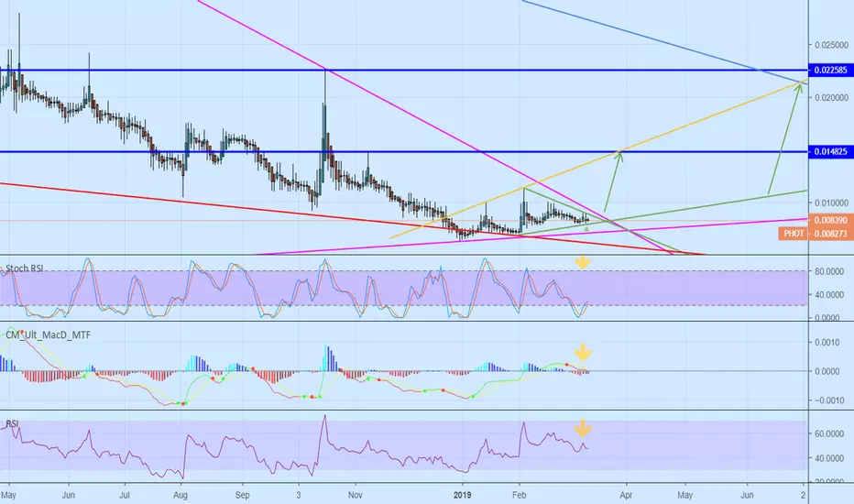Image resolution: width=854 pixels, height=504 pixels.
Task: Click the 0.022585 blue price label
Action: click(830, 70)
